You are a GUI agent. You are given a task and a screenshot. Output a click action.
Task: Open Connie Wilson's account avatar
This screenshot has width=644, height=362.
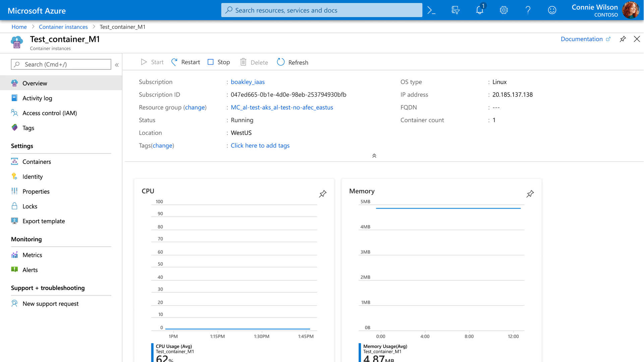point(631,10)
